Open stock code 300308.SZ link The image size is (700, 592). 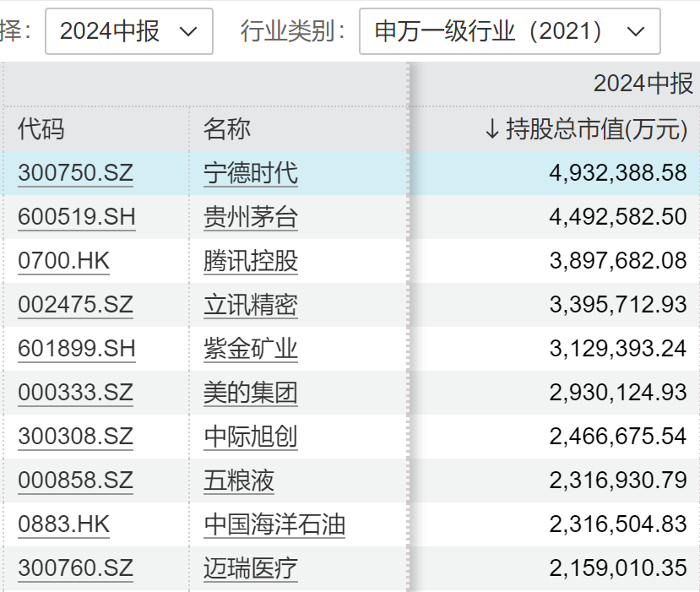[75, 436]
